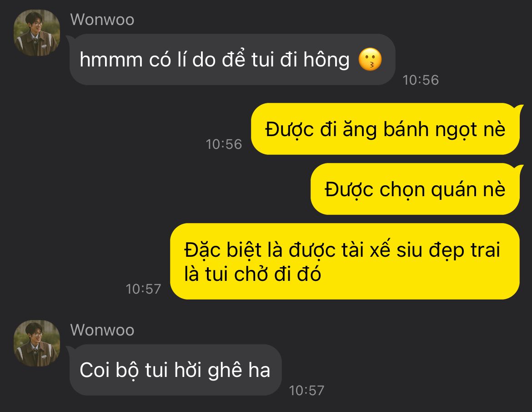Tap the kissing face emoji

click(x=370, y=60)
